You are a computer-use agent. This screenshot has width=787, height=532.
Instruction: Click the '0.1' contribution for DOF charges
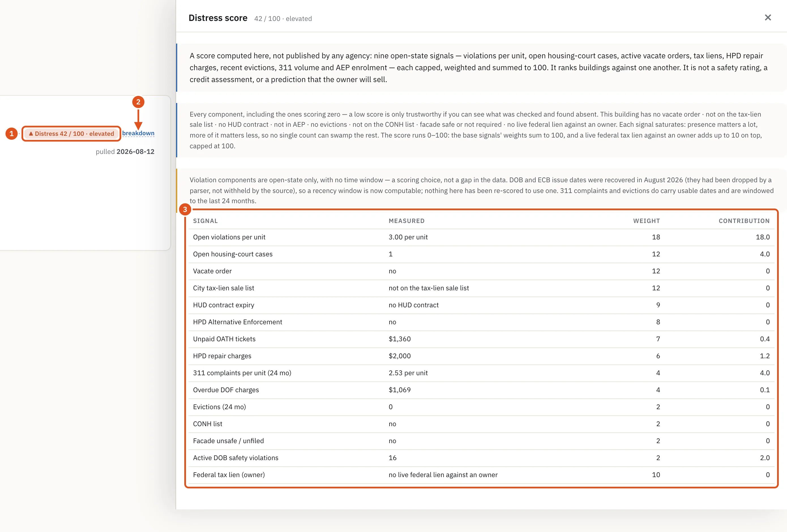tap(765, 390)
